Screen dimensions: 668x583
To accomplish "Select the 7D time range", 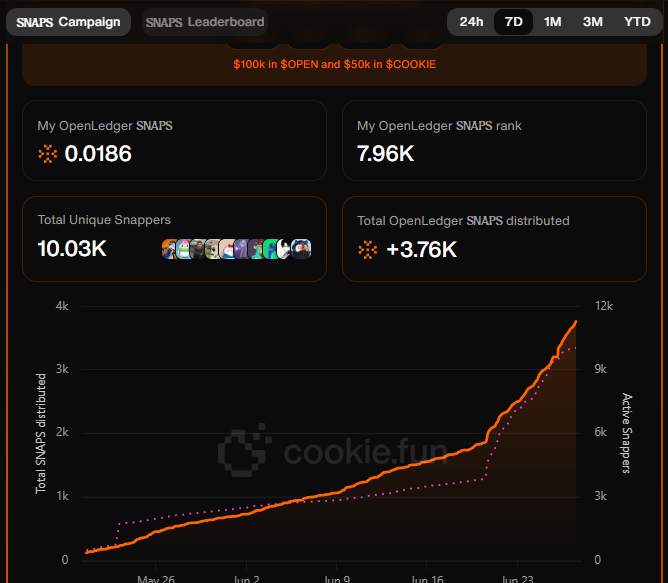I will click(513, 22).
